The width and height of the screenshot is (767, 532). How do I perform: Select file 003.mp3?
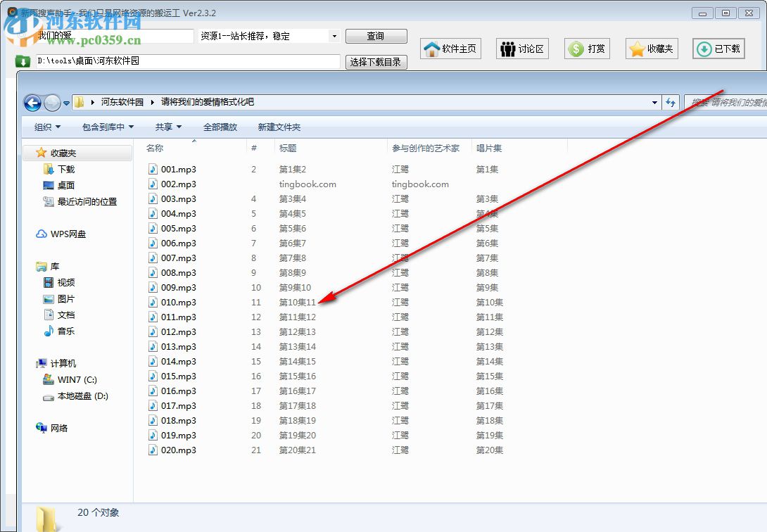click(179, 198)
